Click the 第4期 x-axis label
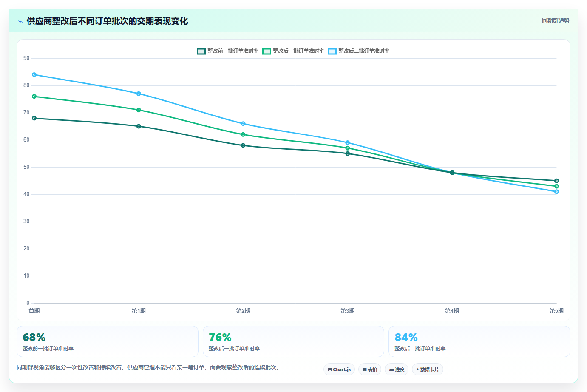The height and width of the screenshot is (392, 587). click(452, 311)
